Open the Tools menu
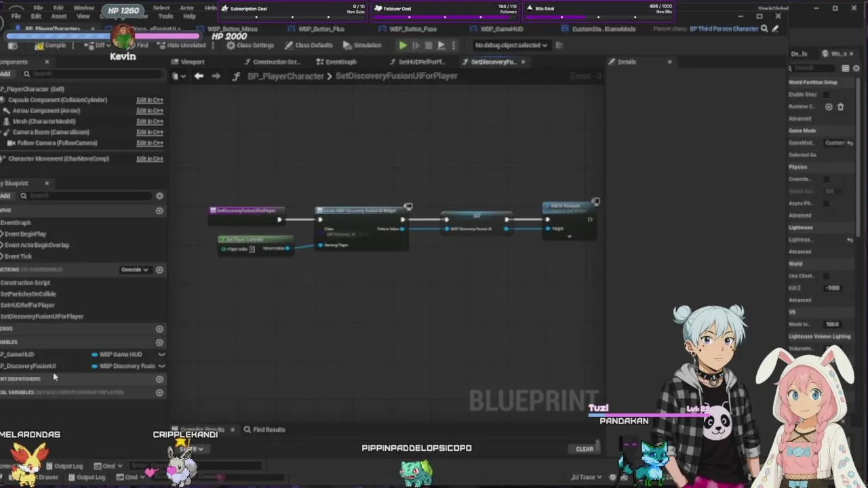The height and width of the screenshot is (488, 868). (165, 16)
